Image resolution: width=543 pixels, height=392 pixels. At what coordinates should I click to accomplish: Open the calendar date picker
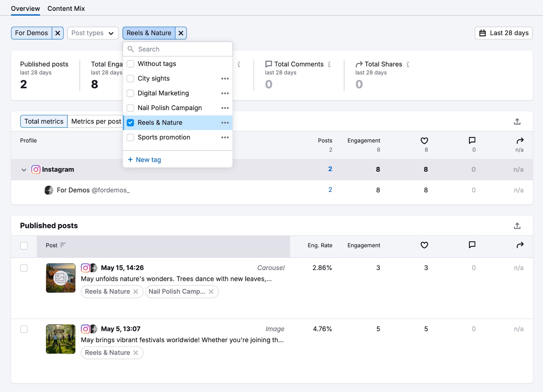(x=503, y=33)
